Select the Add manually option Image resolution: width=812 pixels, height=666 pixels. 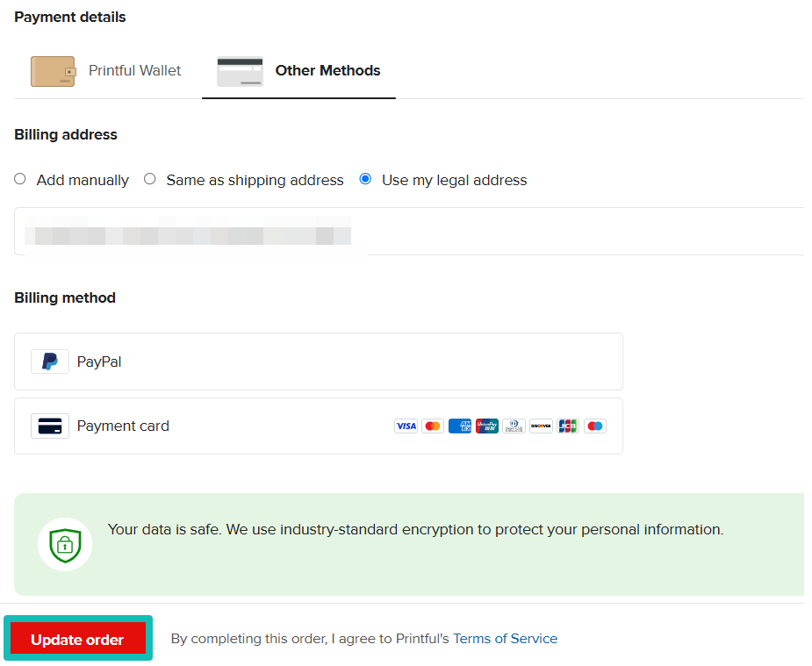(x=19, y=179)
